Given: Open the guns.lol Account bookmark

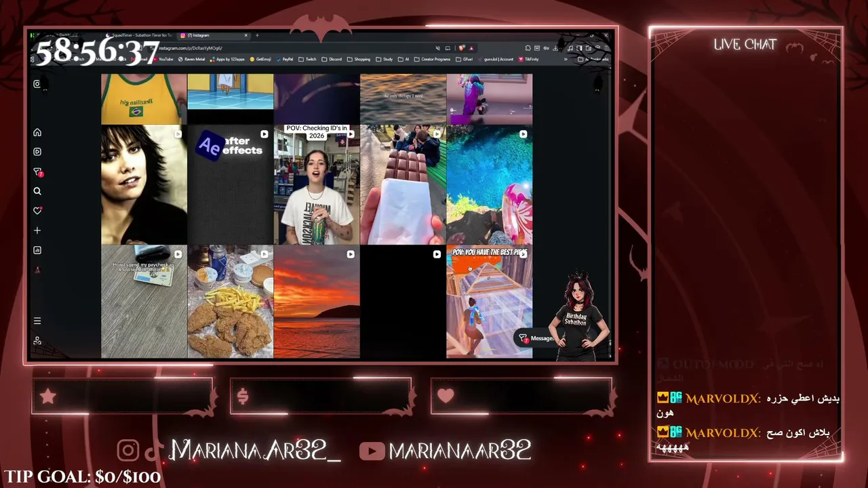Looking at the screenshot, I should tap(498, 60).
